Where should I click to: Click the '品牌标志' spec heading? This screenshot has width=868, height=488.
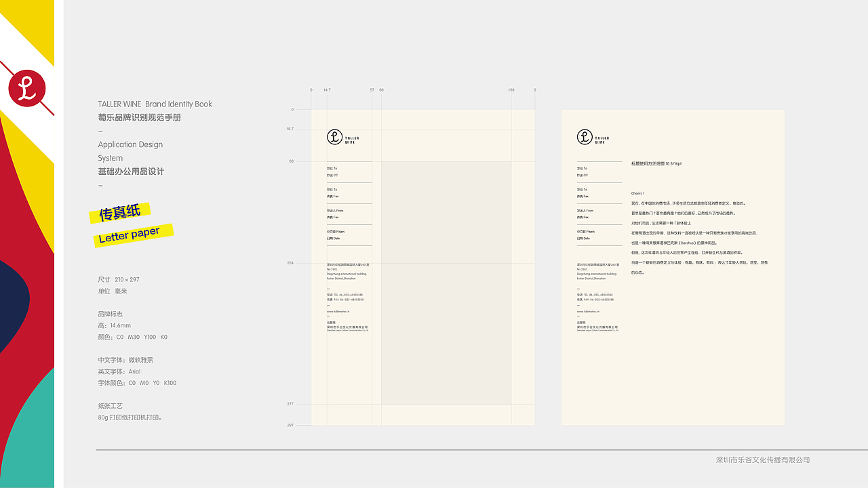coord(110,314)
